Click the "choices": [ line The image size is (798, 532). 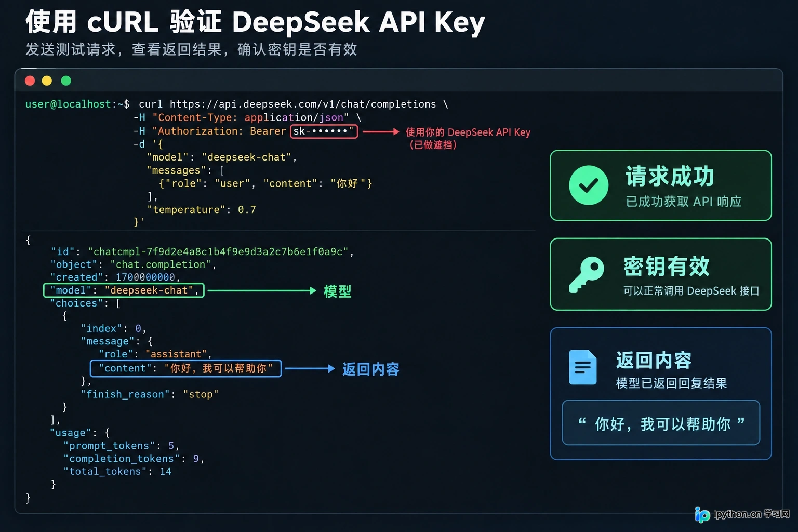(85, 303)
